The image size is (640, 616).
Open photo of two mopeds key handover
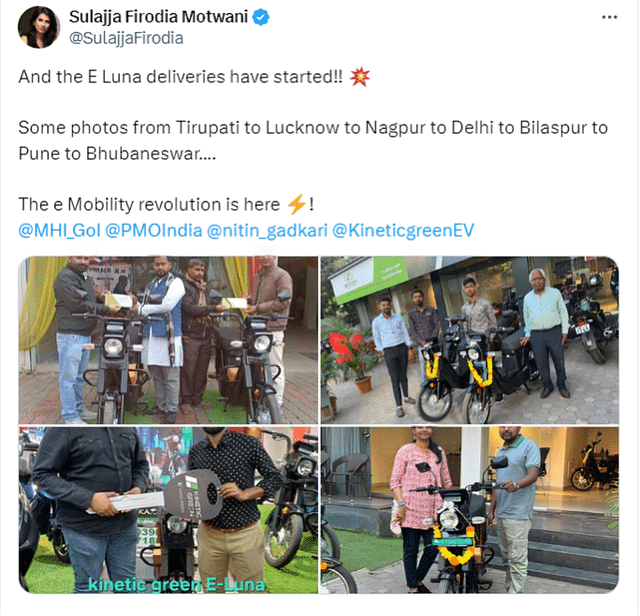click(168, 340)
